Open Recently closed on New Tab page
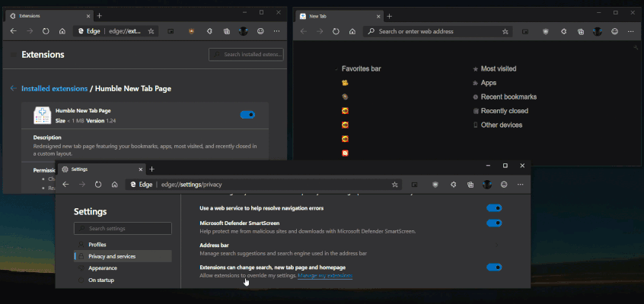The width and height of the screenshot is (644, 304). pyautogui.click(x=505, y=111)
